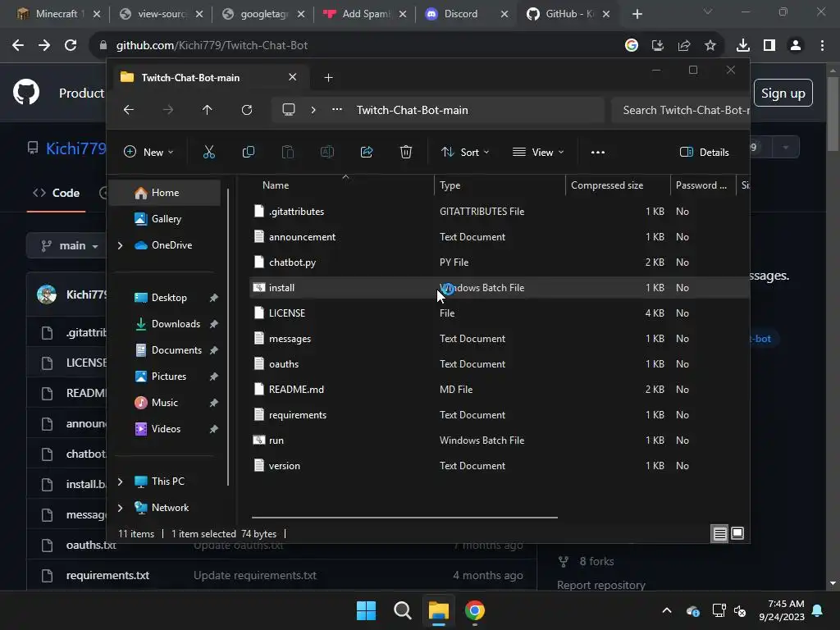Switch to the Discord browser tab

click(467, 14)
